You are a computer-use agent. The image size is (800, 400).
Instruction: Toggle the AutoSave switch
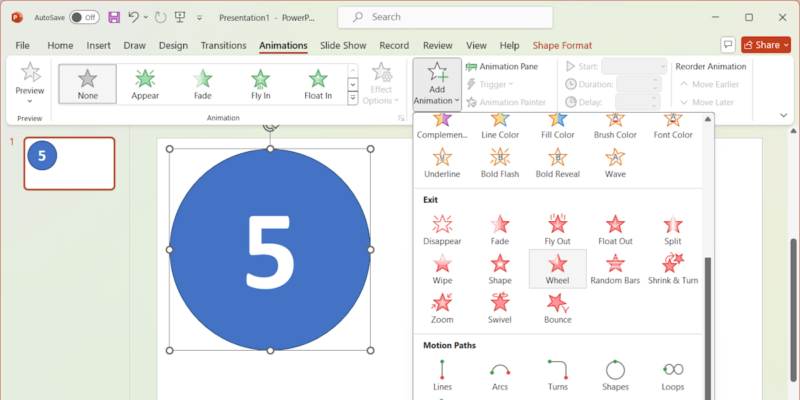point(84,17)
